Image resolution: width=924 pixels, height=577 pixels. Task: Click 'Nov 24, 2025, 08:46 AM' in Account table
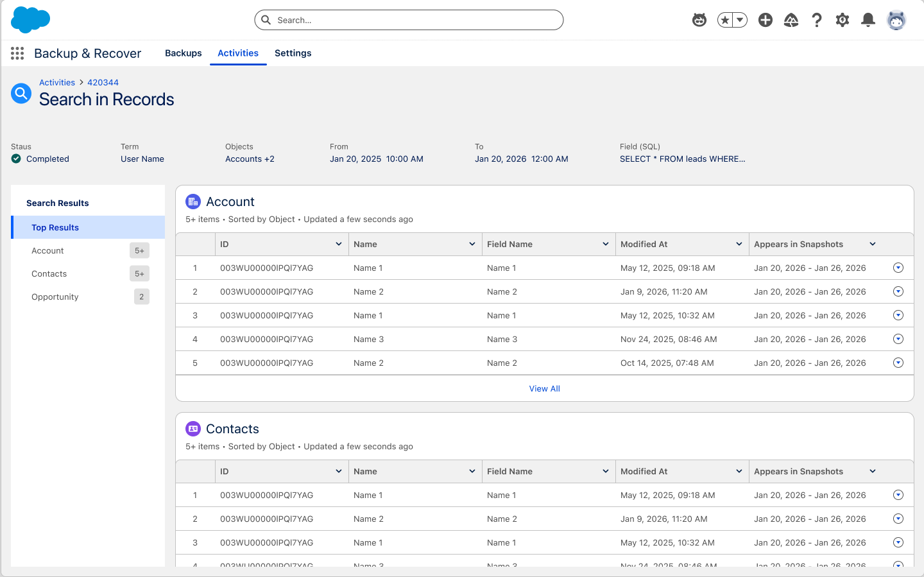[x=669, y=339]
